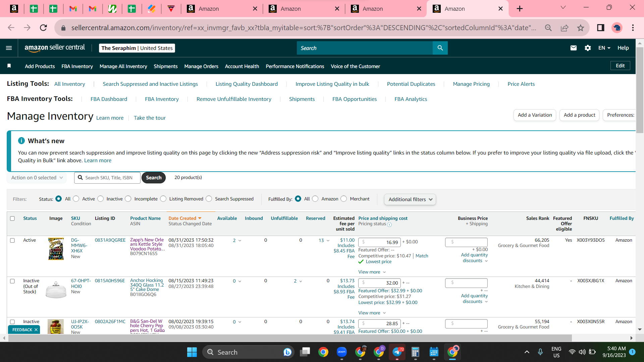Go back with browser back arrow
Viewport: 644px width, 362px height.
[x=11, y=28]
